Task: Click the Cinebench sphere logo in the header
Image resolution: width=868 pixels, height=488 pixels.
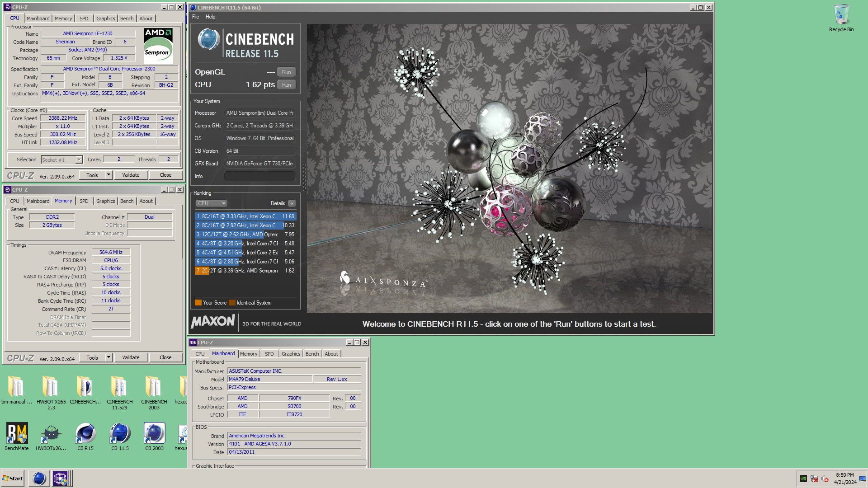Action: pos(208,39)
